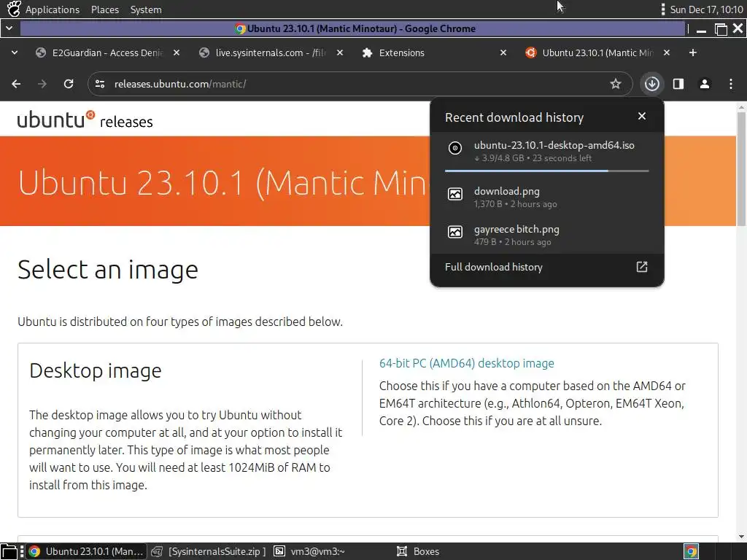Click the Select an image heading
The height and width of the screenshot is (560, 747).
point(108,270)
